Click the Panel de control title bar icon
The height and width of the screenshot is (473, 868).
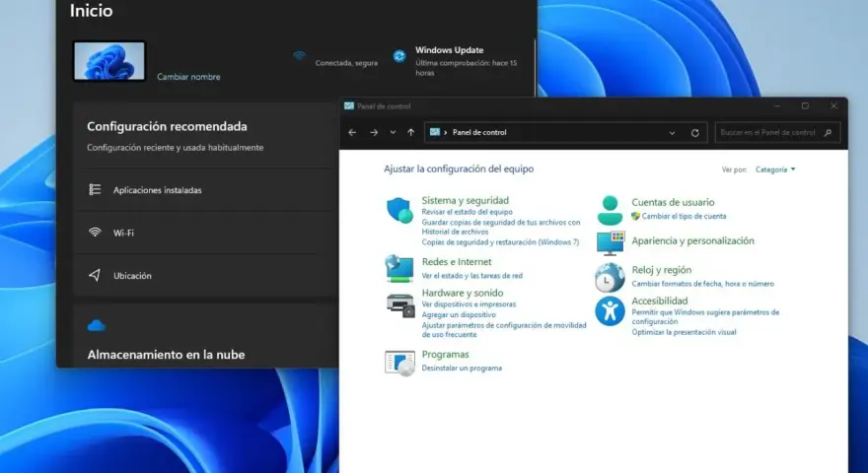point(349,106)
